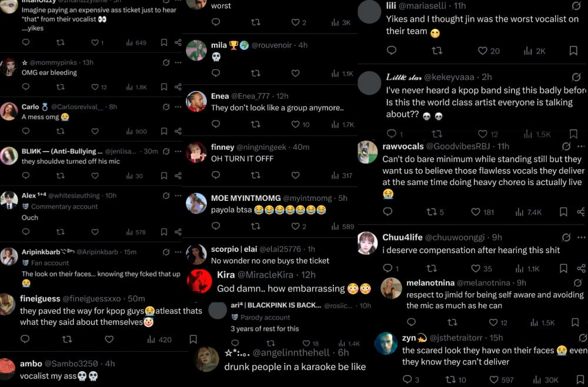View analytics on MOE MYINTMOMG's payola tweet
Viewport: 588px width, 387px height.
click(335, 226)
